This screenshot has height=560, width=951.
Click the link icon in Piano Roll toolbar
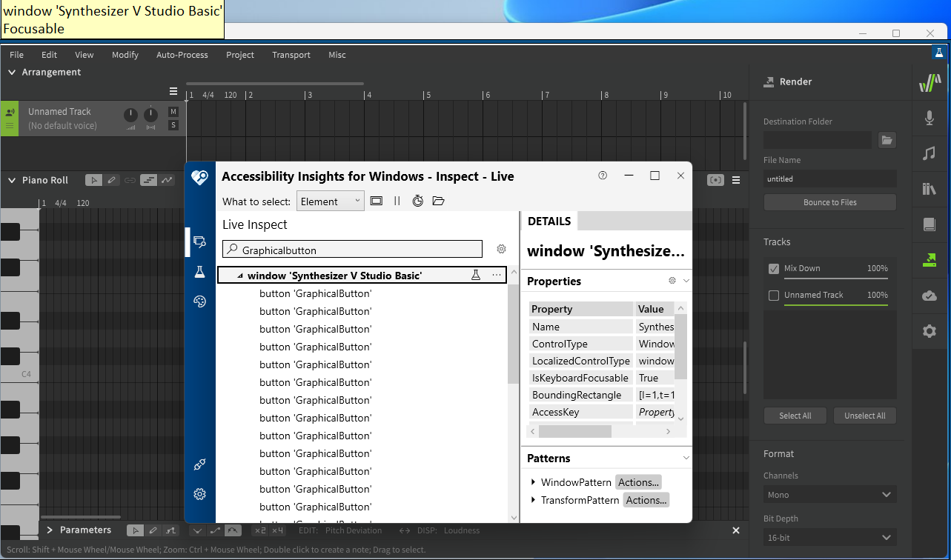tap(130, 180)
